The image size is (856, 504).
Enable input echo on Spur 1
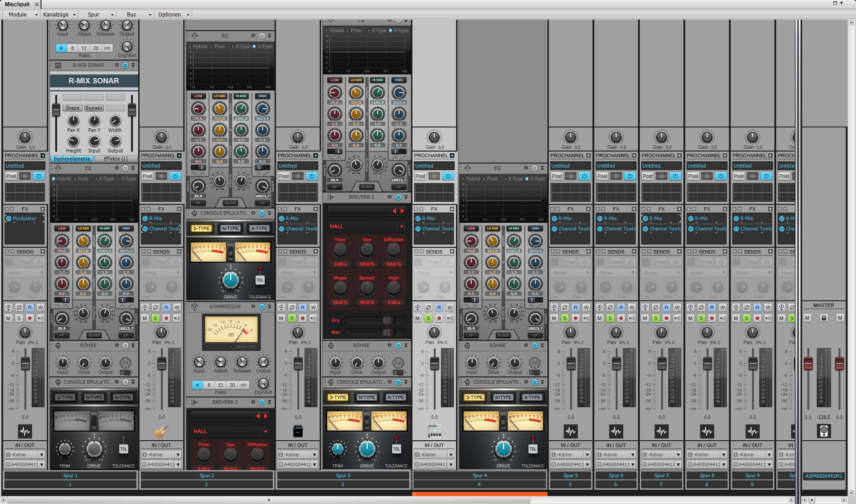41,318
